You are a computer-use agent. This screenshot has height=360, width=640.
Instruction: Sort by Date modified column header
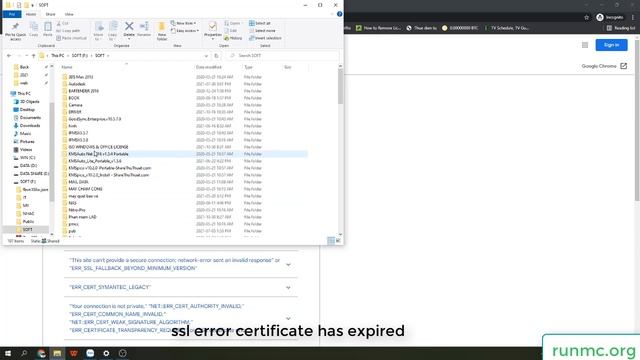coord(209,67)
